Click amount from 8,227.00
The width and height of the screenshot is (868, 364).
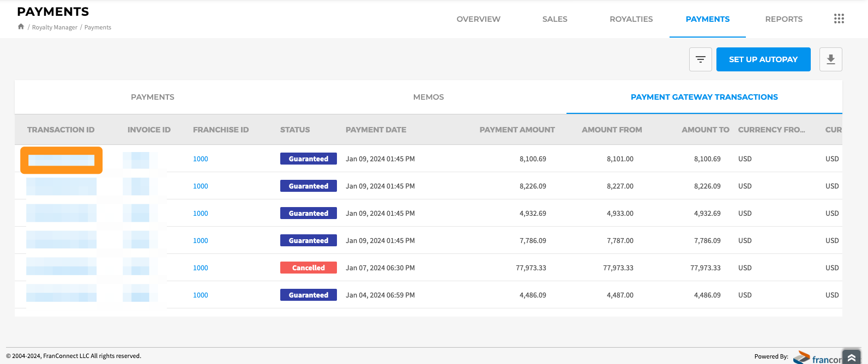pyautogui.click(x=620, y=186)
